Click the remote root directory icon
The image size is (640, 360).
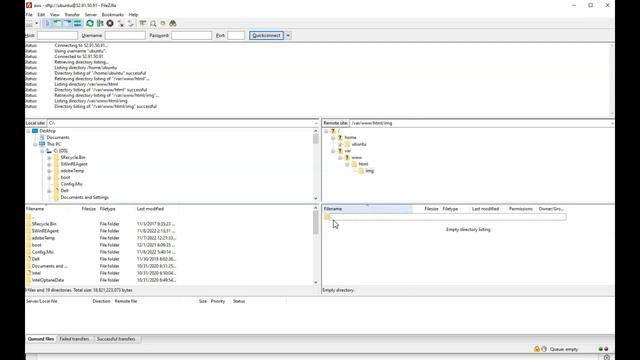(x=333, y=131)
